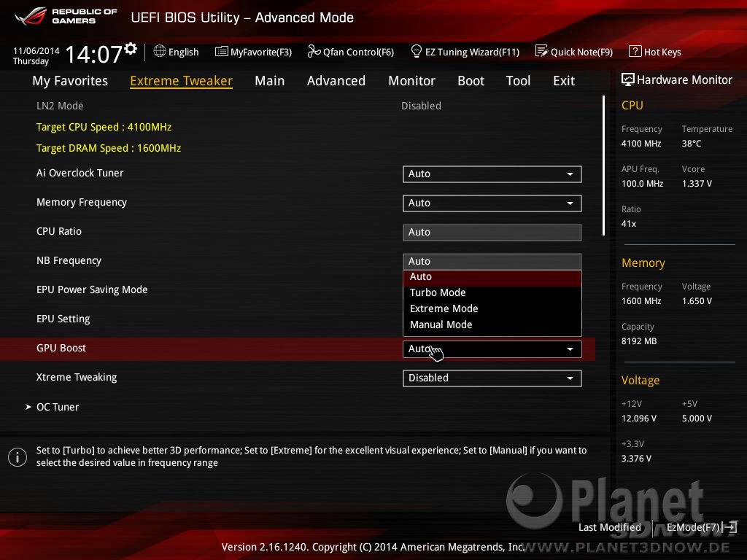747x560 pixels.
Task: Click the CPU Ratio input field
Action: [492, 233]
